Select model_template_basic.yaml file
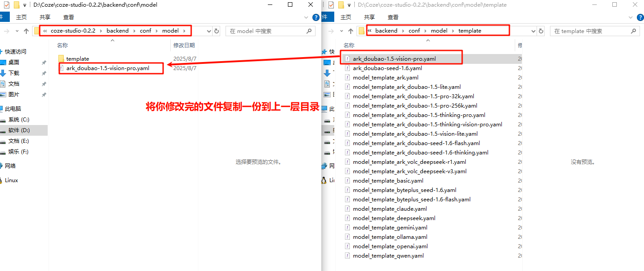This screenshot has width=644, height=271. [388, 181]
